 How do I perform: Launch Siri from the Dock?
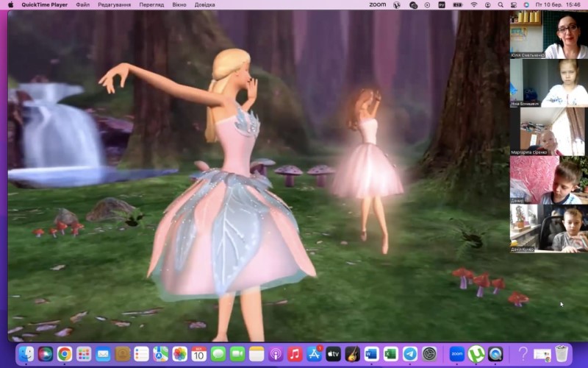(46, 354)
